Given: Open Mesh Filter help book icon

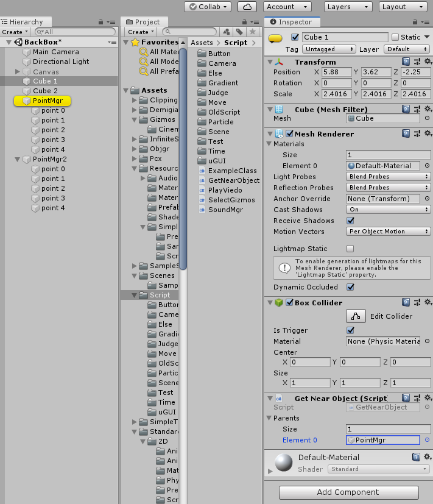Looking at the screenshot, I should click(x=406, y=109).
